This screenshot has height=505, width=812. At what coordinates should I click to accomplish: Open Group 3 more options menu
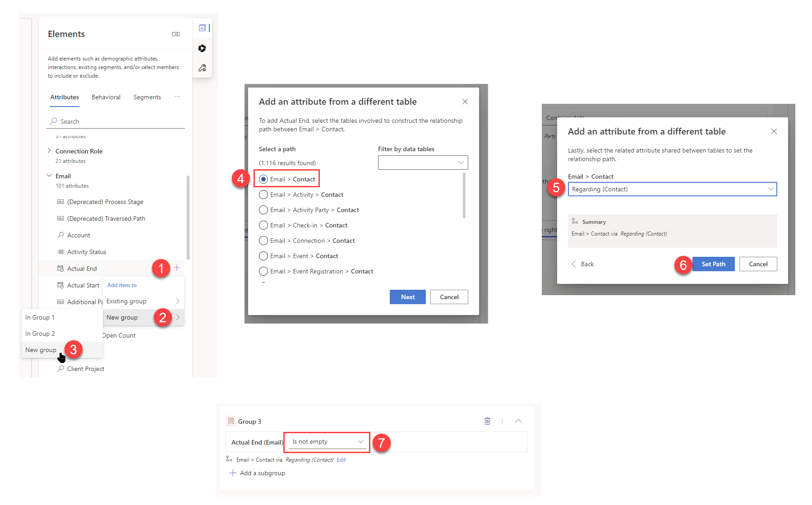502,421
